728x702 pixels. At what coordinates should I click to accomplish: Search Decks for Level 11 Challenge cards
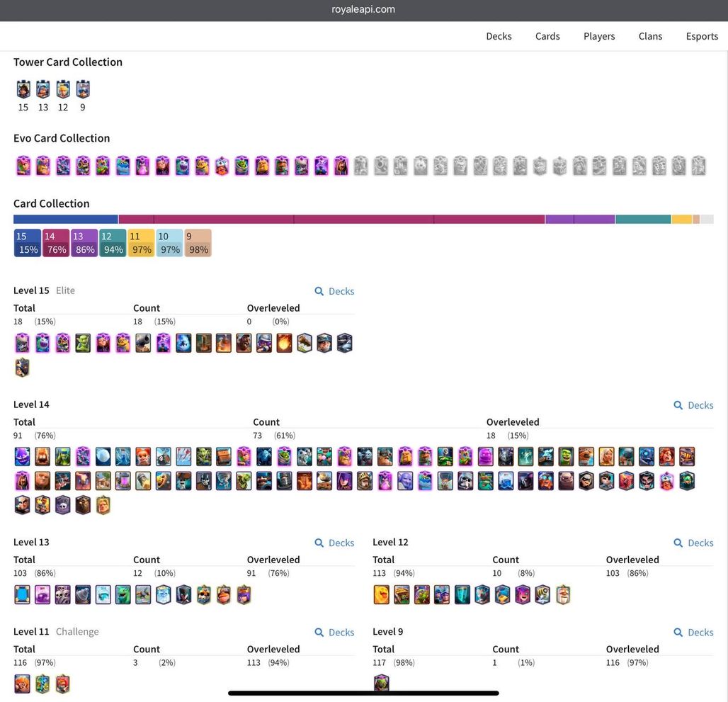(x=334, y=633)
